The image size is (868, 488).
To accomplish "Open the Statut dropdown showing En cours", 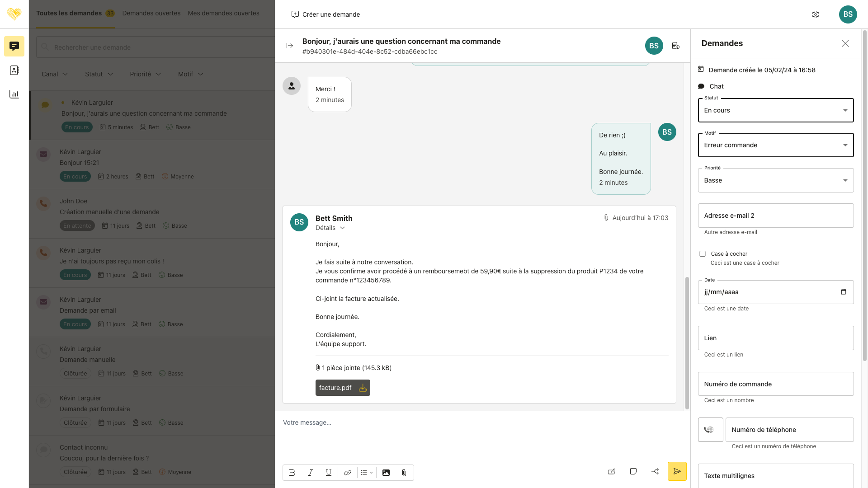I will [x=776, y=111].
